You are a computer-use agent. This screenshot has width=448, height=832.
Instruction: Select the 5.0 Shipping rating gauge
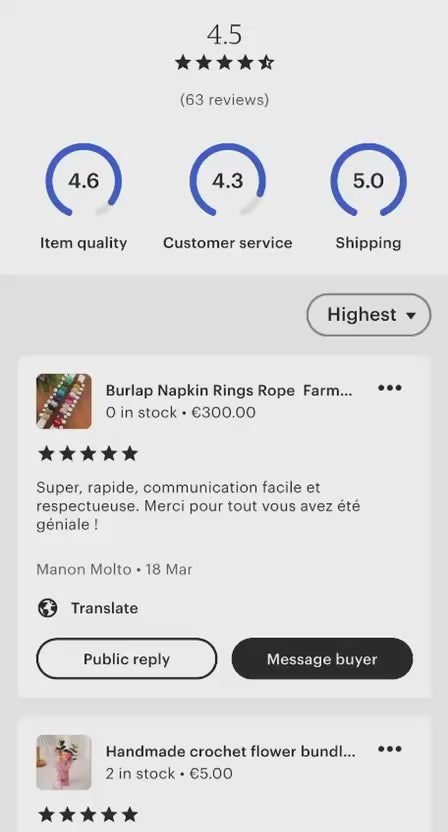click(368, 180)
